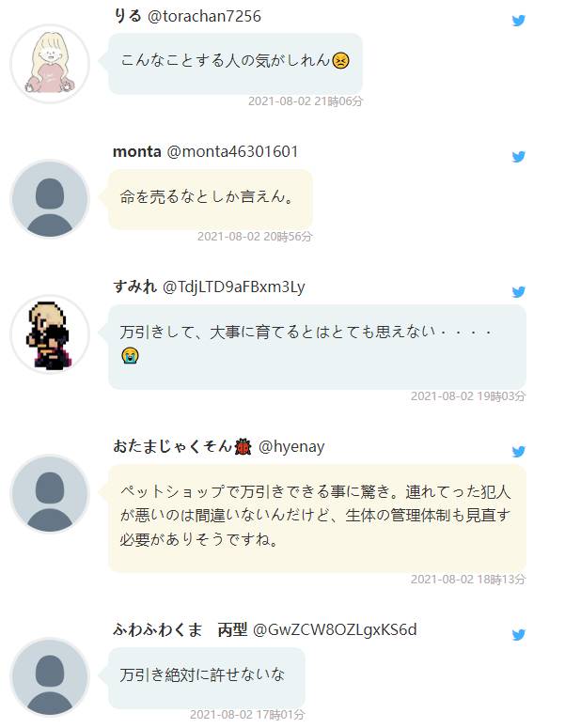Open the Twitter icon beside monta's comment
The image size is (565, 728).
(x=519, y=157)
